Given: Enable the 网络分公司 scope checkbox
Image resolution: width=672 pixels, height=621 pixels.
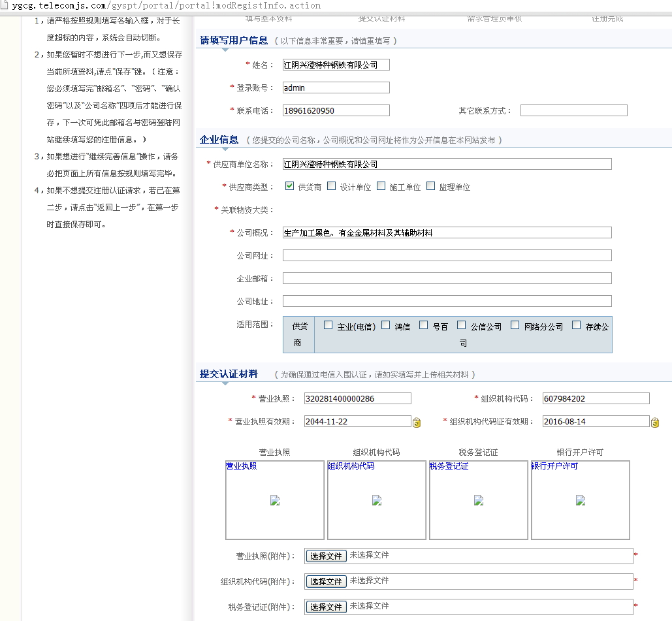Looking at the screenshot, I should tap(515, 325).
